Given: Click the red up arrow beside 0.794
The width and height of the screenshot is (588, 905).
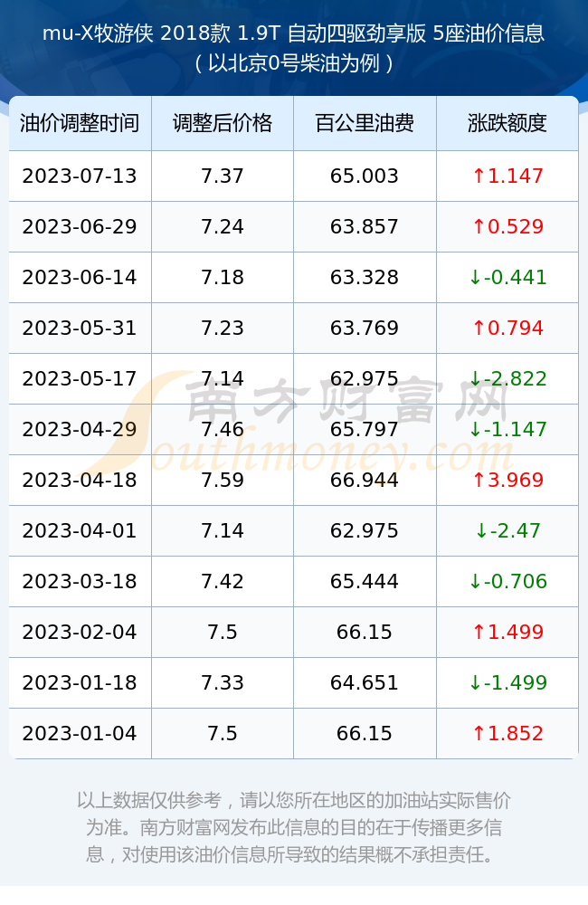Looking at the screenshot, I should [x=479, y=328].
